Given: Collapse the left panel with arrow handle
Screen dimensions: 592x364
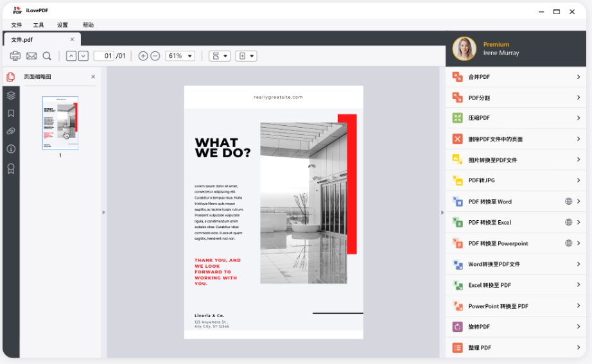Looking at the screenshot, I should tap(104, 212).
